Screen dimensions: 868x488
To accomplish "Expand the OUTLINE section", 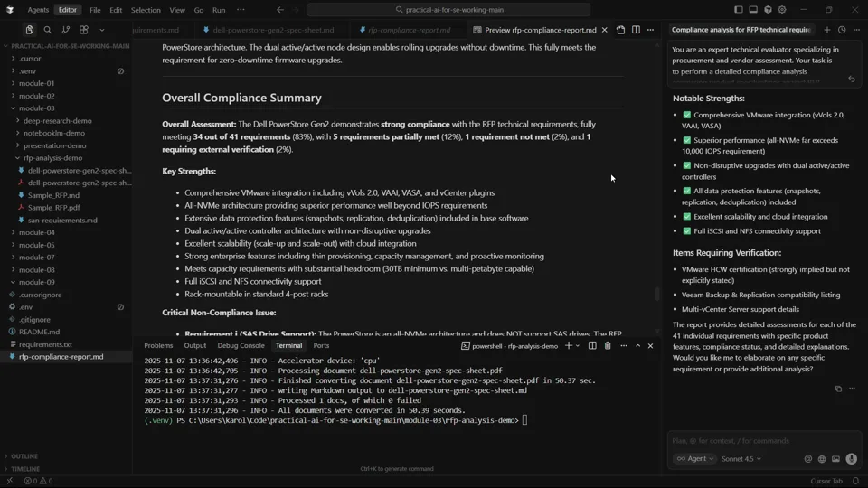I will coord(24,456).
